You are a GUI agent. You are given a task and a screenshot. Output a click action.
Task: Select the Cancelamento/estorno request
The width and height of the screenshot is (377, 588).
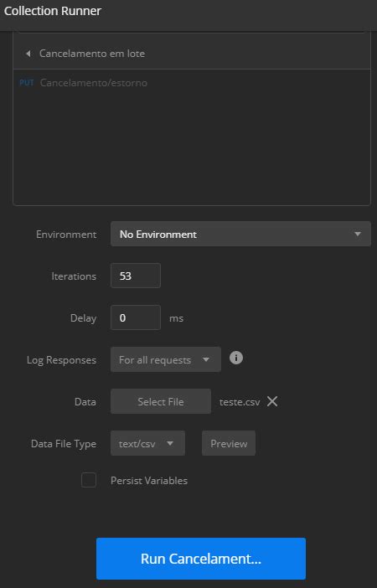93,82
